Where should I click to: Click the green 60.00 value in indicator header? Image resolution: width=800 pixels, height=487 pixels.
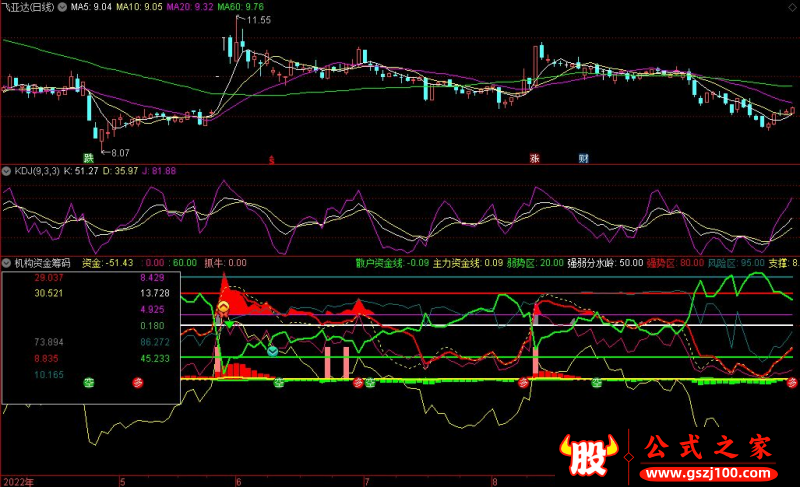click(185, 263)
